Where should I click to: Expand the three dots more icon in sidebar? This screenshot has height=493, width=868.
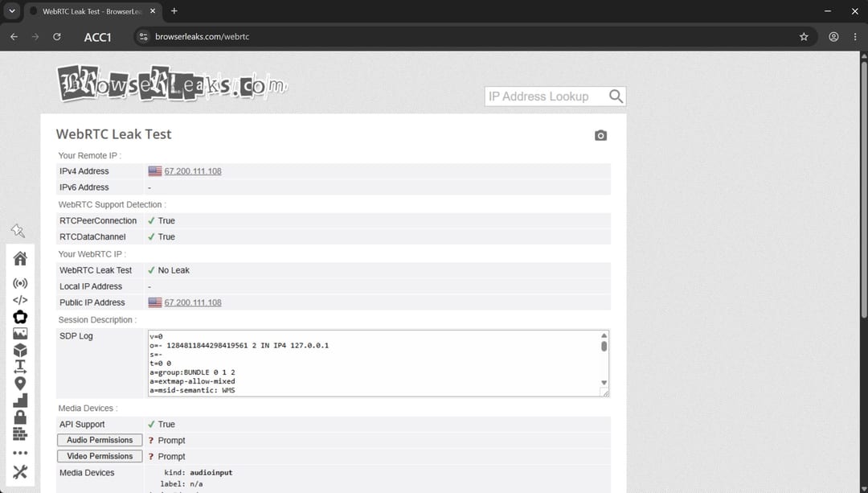pyautogui.click(x=20, y=453)
